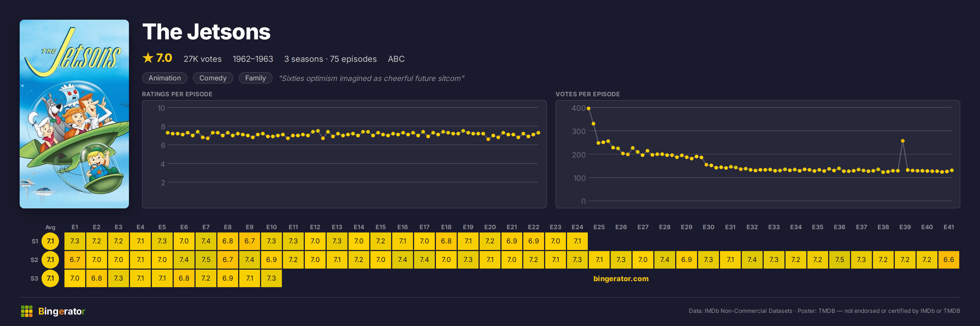This screenshot has height=326, width=980.
Task: Click the Bingerator brand name text
Action: [62, 311]
